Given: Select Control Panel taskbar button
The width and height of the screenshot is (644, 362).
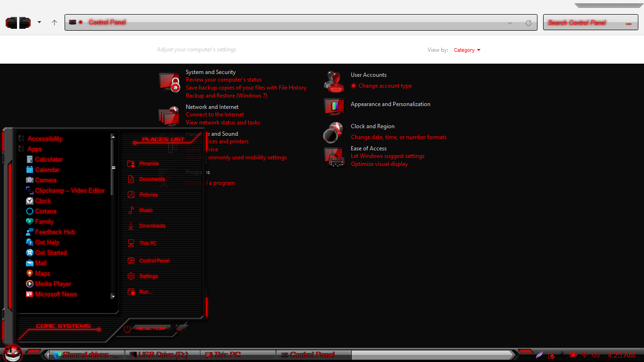Looking at the screenshot, I should [314, 355].
